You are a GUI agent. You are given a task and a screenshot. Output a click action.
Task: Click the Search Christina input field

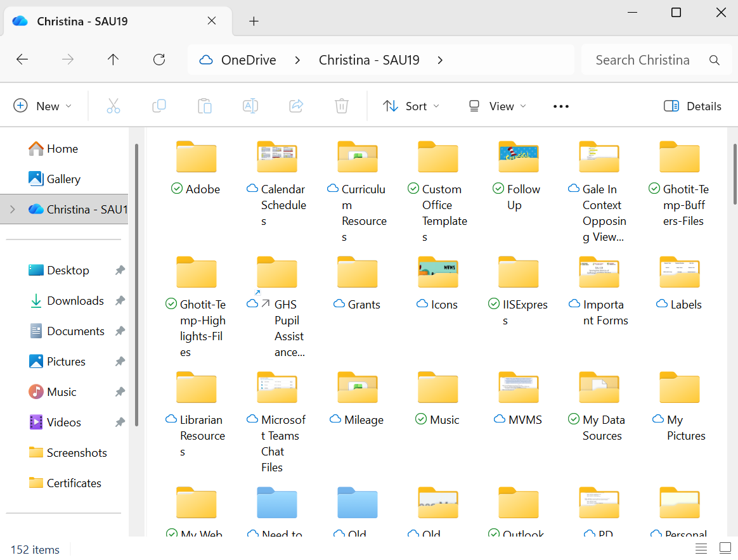642,60
